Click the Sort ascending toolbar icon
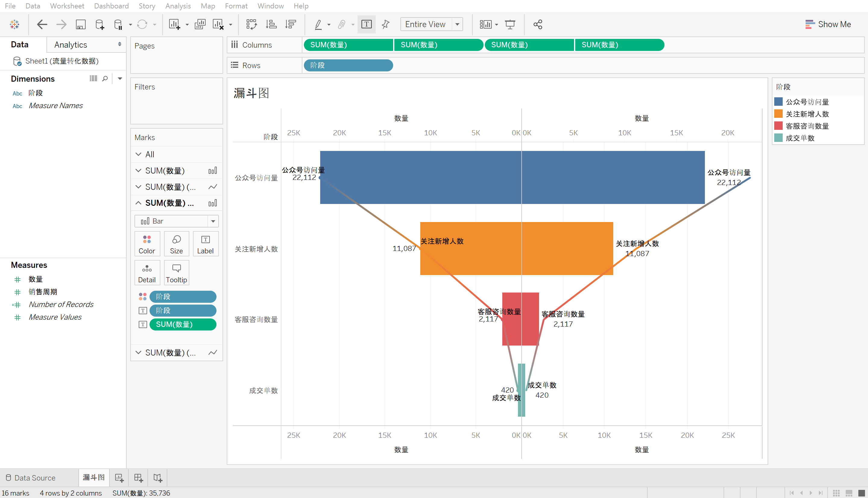The width and height of the screenshot is (868, 498). [271, 24]
